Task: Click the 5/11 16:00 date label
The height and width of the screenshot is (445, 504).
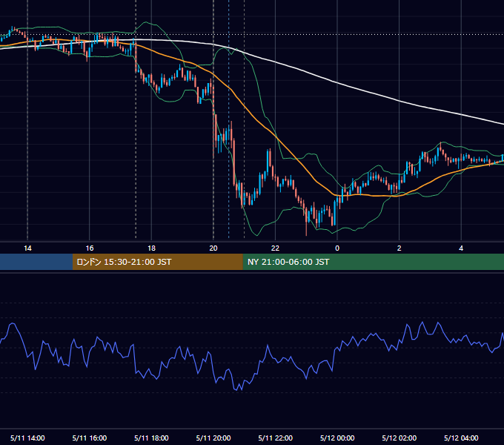Action: 90,438
